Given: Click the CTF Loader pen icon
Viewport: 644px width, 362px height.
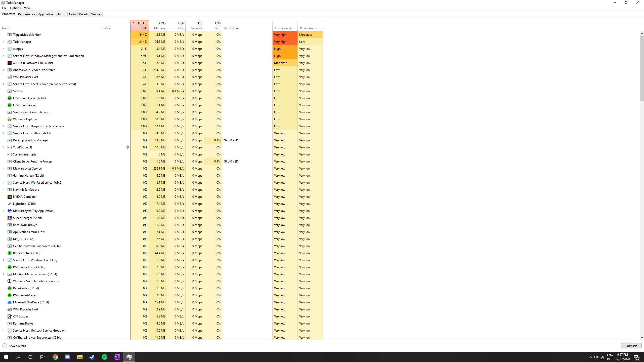Looking at the screenshot, I should coord(10,316).
